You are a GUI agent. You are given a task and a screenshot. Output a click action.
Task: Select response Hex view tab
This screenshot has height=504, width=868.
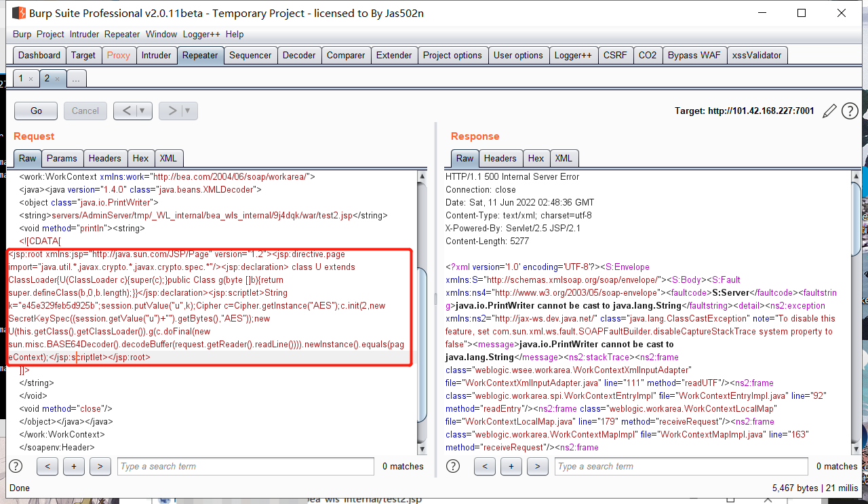[536, 158]
